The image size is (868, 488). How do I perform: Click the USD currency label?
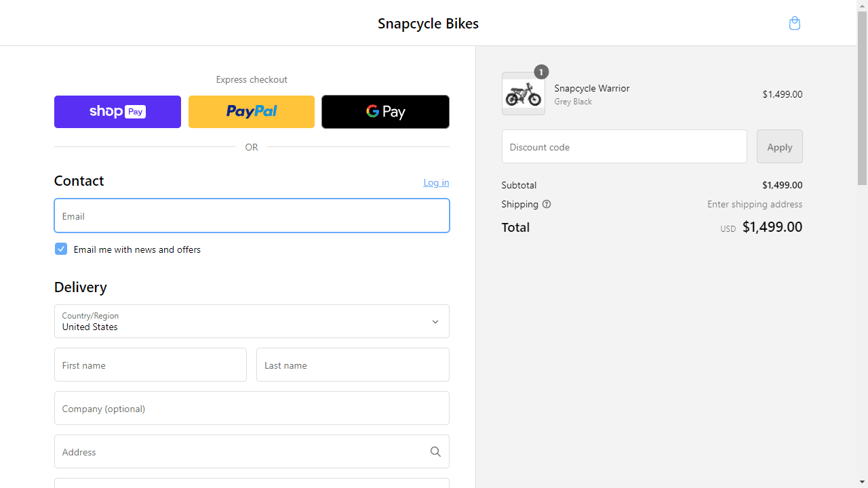pyautogui.click(x=728, y=229)
